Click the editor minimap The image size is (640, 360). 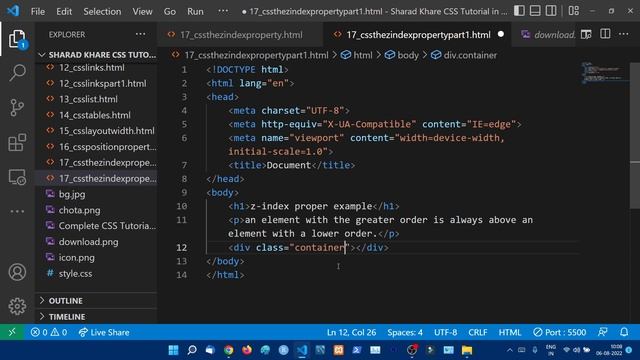(x=604, y=73)
